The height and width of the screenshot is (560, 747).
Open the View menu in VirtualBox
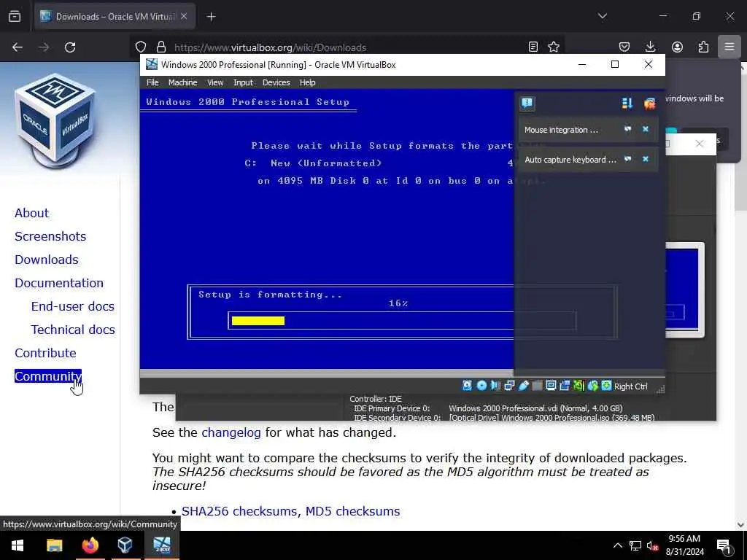click(215, 82)
